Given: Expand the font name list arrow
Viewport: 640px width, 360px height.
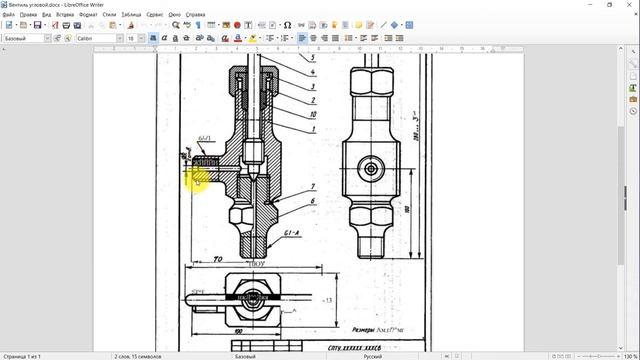Looking at the screenshot, I should click(x=120, y=38).
